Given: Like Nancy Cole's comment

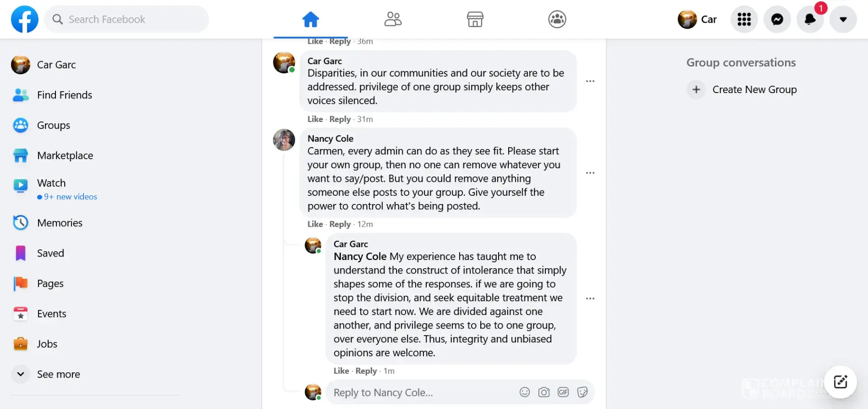Looking at the screenshot, I should [315, 224].
